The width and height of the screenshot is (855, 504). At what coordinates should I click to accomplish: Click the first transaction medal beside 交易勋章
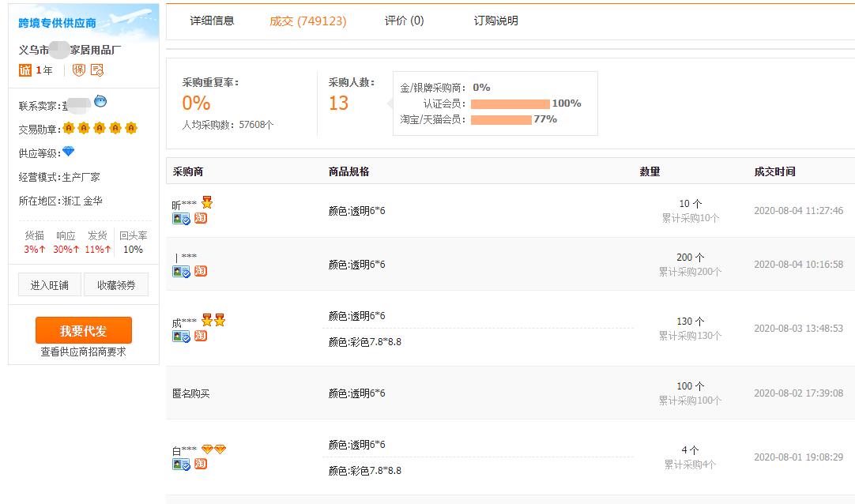[x=69, y=128]
